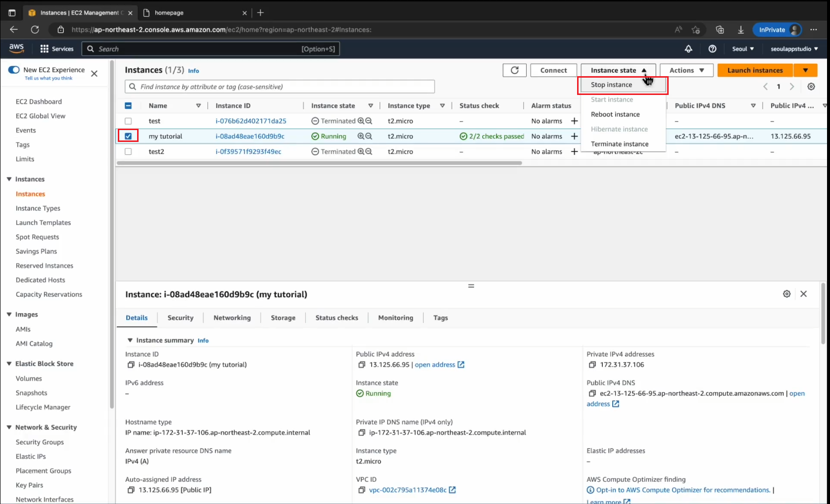
Task: Copy the Instance ID in details
Action: click(131, 365)
